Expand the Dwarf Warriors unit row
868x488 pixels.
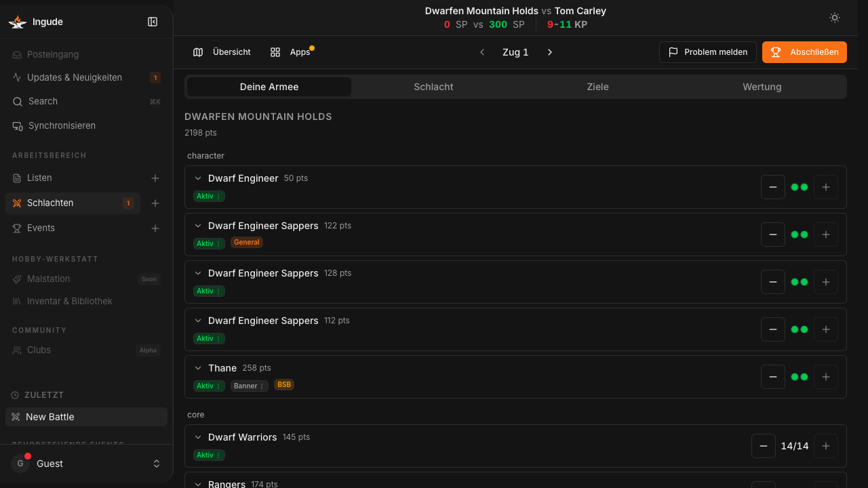pyautogui.click(x=198, y=437)
